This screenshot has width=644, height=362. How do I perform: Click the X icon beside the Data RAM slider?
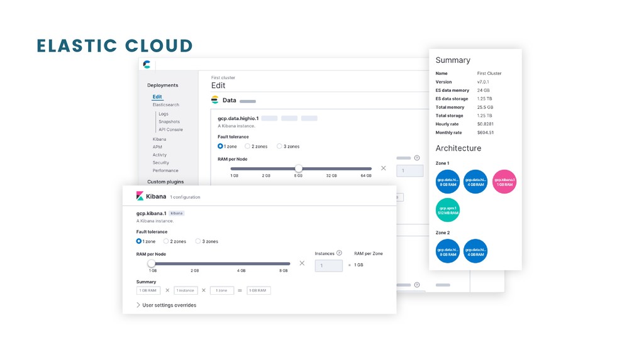click(x=383, y=168)
